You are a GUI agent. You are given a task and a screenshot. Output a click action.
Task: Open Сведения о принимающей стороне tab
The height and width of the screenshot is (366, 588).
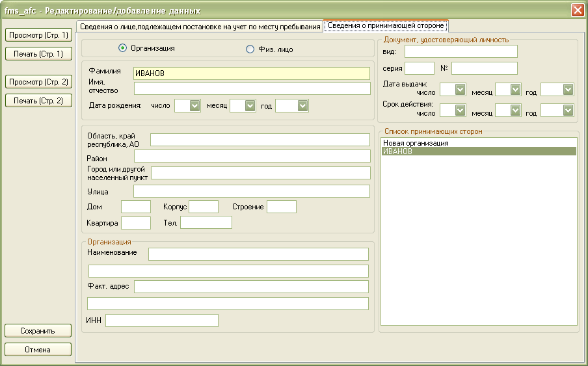click(386, 25)
